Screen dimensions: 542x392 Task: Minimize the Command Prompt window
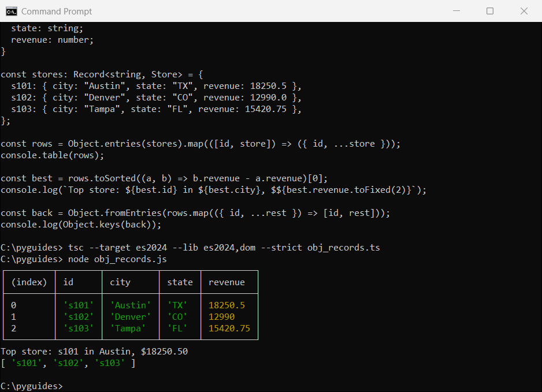pyautogui.click(x=456, y=11)
